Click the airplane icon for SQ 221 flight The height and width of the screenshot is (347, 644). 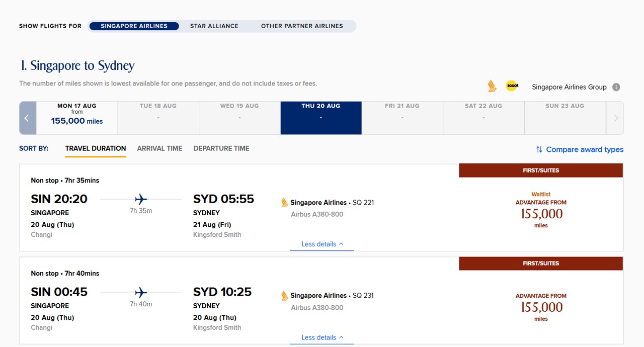click(141, 199)
